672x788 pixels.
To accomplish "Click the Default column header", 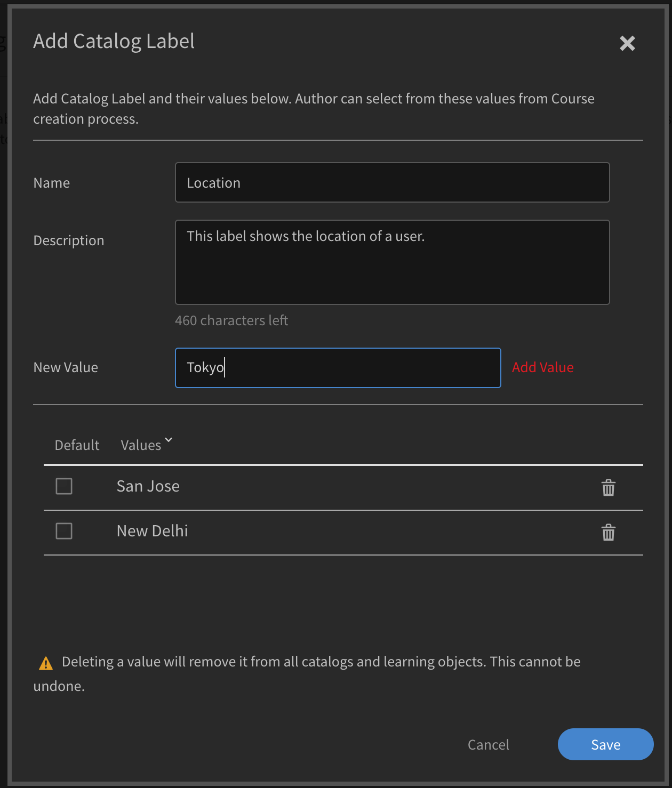I will (x=77, y=445).
